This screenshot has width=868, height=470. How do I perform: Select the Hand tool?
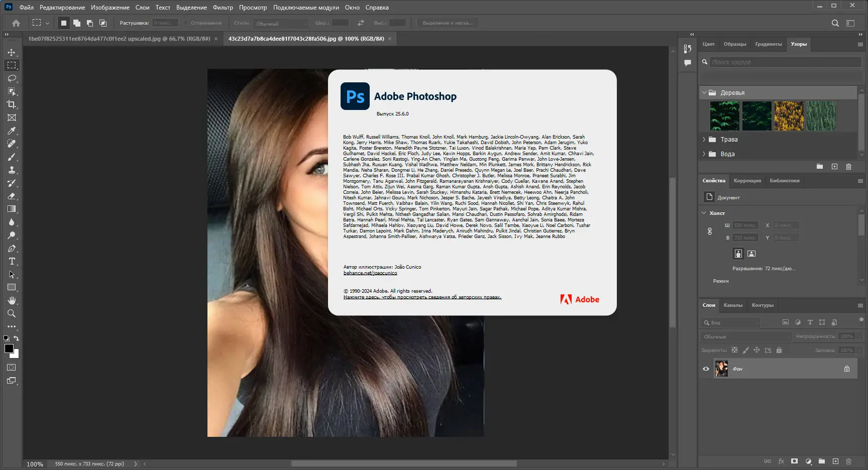click(12, 300)
